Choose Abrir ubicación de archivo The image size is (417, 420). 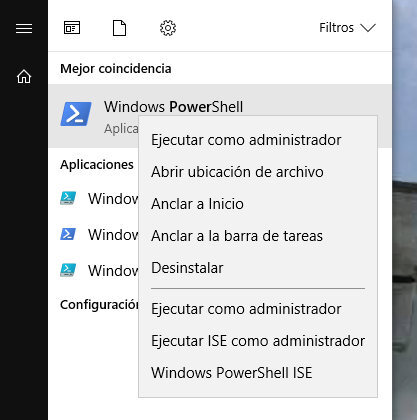tap(237, 172)
